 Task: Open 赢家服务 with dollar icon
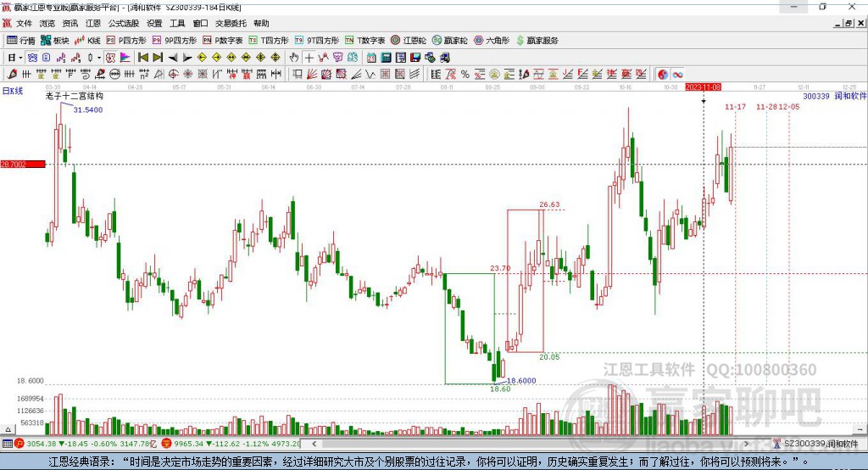pyautogui.click(x=537, y=41)
